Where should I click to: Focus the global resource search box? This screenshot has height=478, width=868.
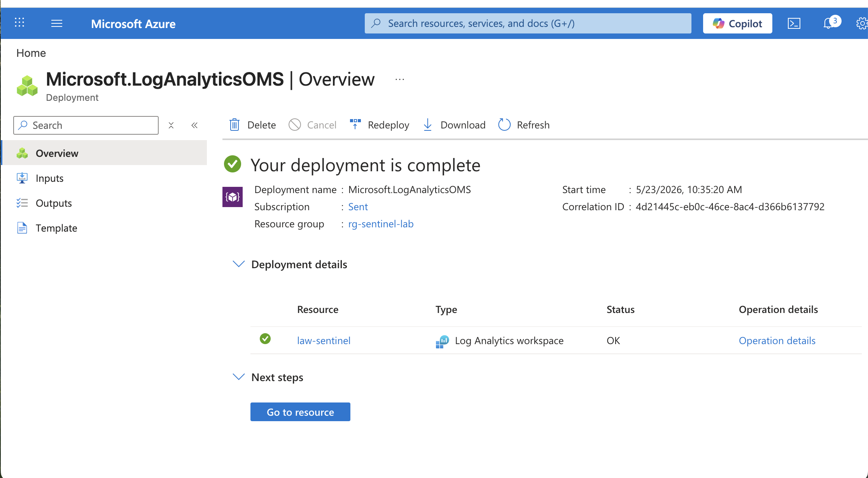click(x=528, y=23)
